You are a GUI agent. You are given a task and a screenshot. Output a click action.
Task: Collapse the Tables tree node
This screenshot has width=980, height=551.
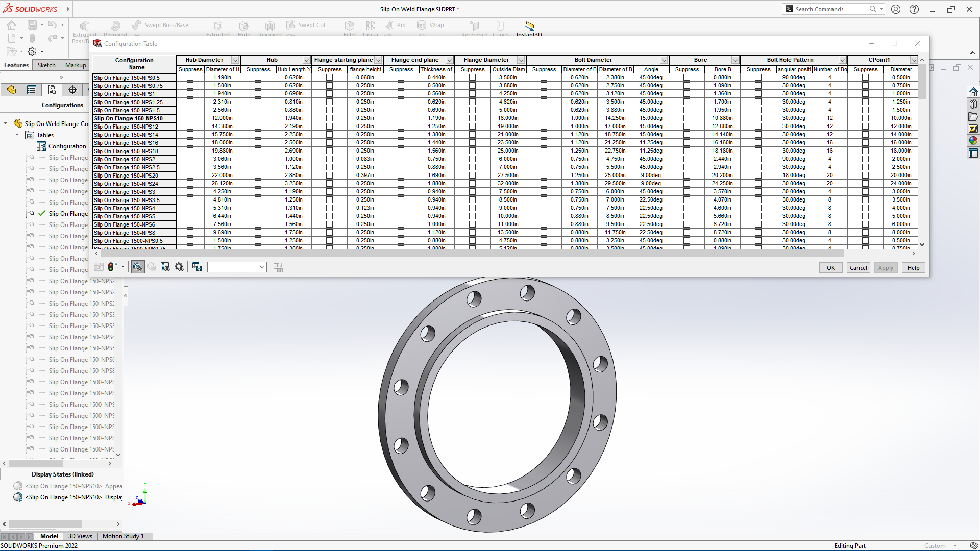17,135
